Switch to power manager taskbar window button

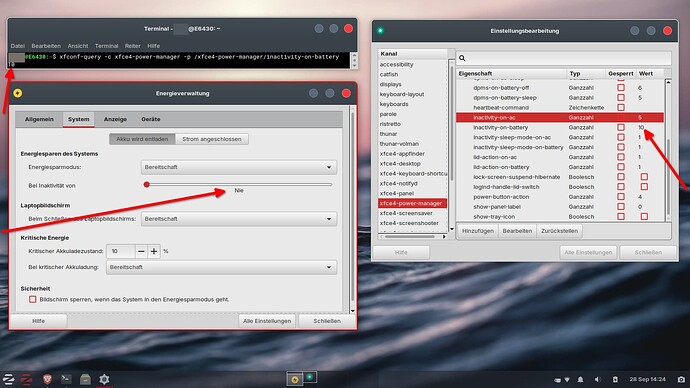pyautogui.click(x=294, y=379)
